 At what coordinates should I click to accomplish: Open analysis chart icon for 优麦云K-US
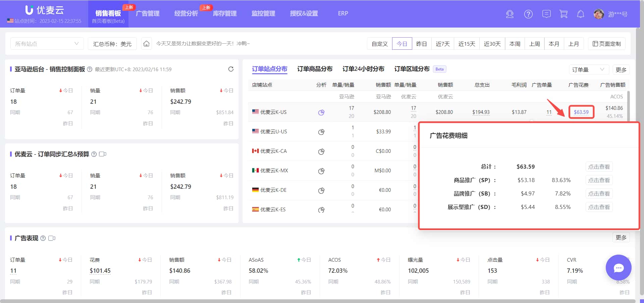321,112
